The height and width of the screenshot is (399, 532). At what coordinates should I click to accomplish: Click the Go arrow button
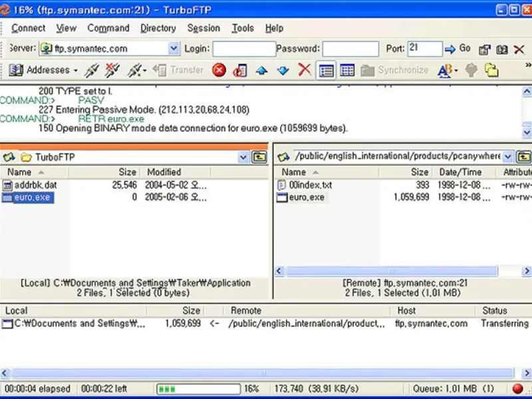(458, 49)
